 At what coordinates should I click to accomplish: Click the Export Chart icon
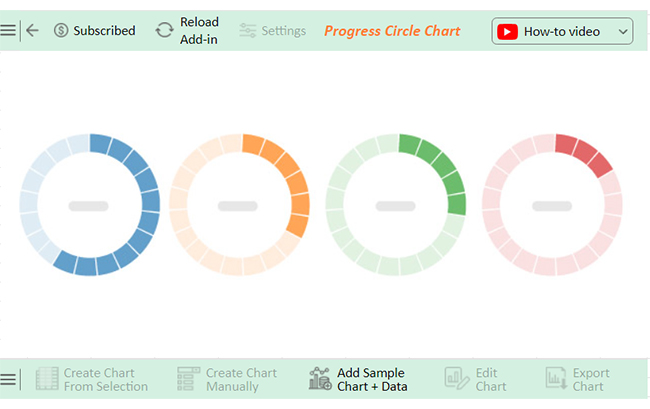click(556, 379)
